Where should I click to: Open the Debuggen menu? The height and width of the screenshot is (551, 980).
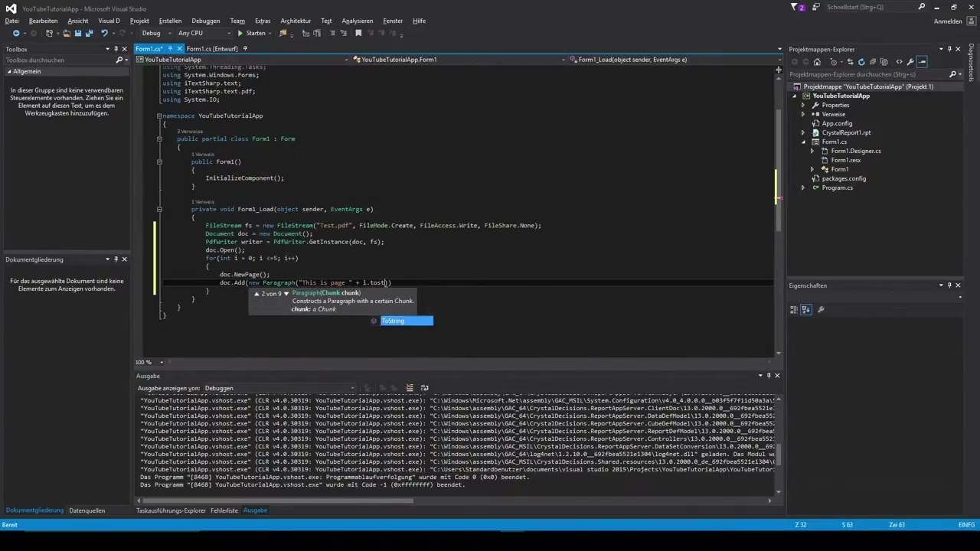point(206,21)
